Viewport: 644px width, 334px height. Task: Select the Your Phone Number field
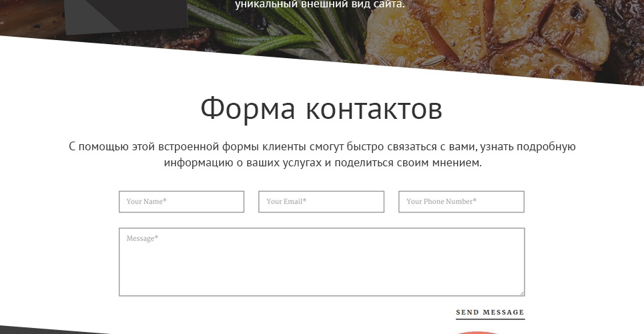click(x=461, y=202)
